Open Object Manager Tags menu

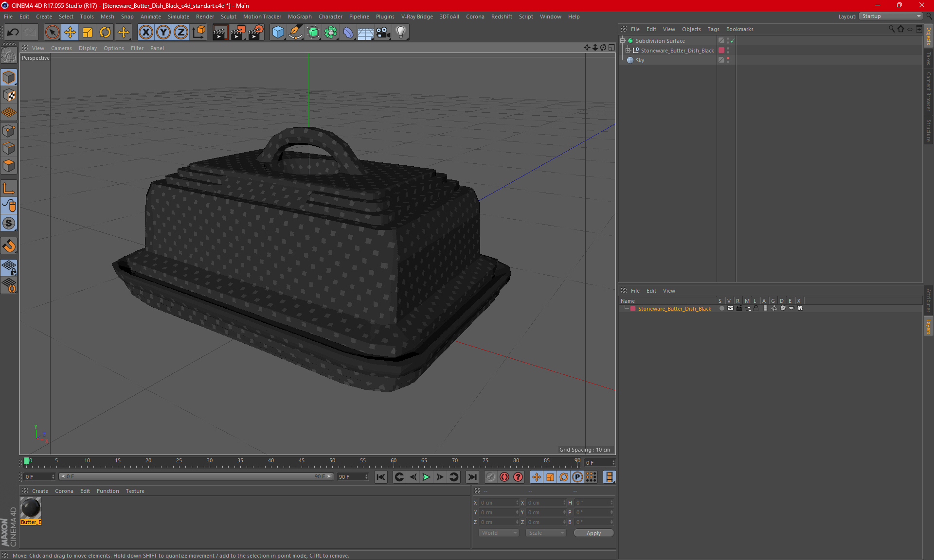tap(713, 29)
